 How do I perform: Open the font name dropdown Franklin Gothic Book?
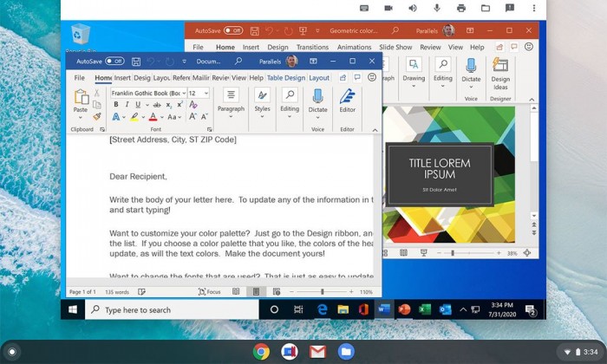click(x=148, y=94)
